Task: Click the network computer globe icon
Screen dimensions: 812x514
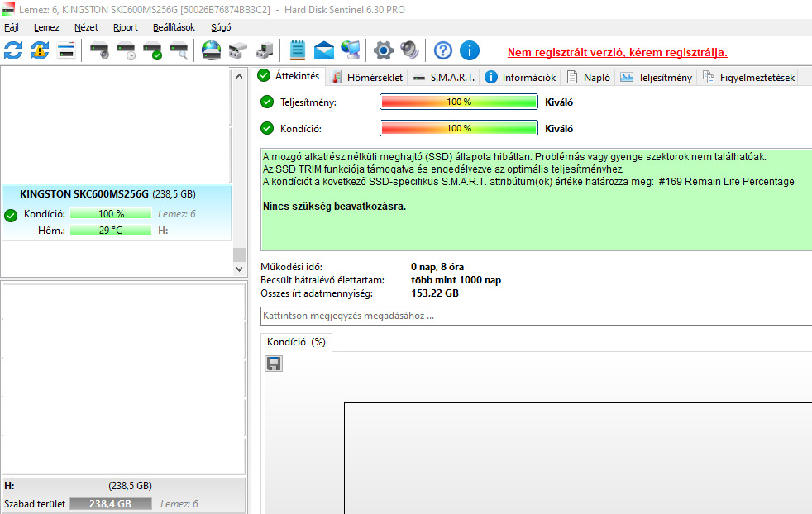Action: [351, 50]
